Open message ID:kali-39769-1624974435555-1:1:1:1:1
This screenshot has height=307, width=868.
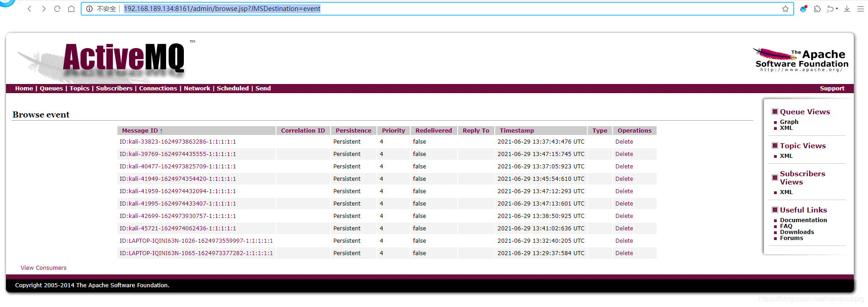[178, 154]
